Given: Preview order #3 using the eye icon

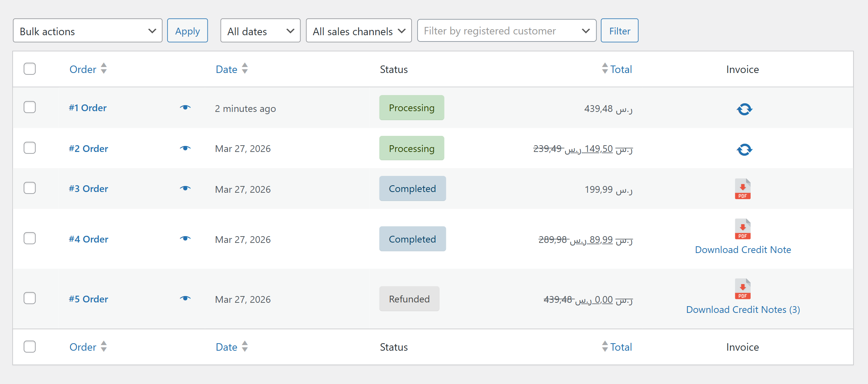Looking at the screenshot, I should (x=185, y=188).
